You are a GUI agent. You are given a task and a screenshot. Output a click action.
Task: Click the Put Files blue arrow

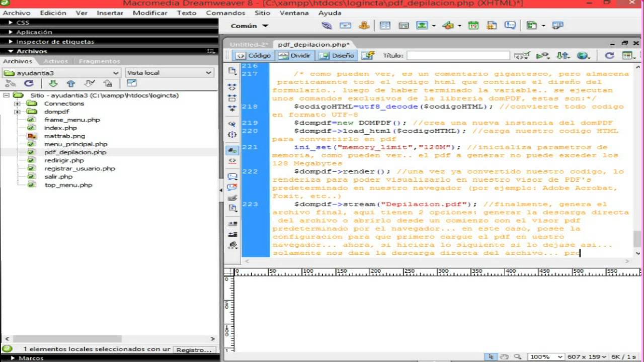pos(71,83)
